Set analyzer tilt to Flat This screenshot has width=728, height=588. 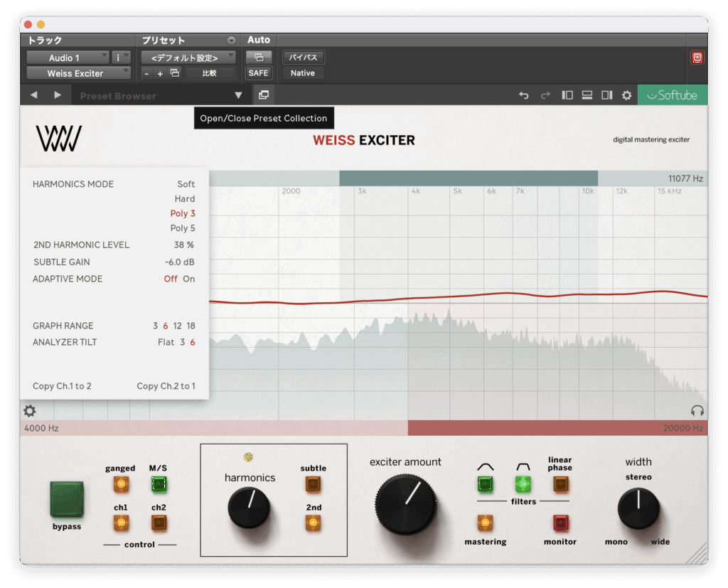166,342
